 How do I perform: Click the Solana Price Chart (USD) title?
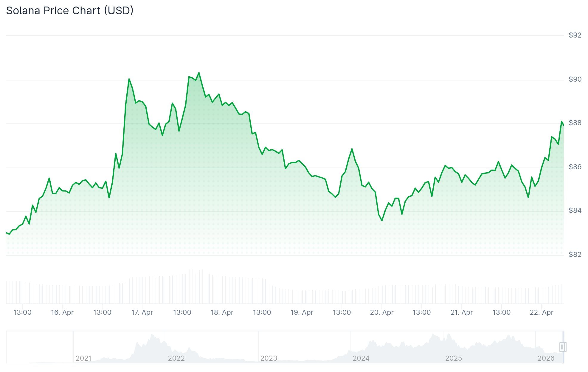pos(70,11)
